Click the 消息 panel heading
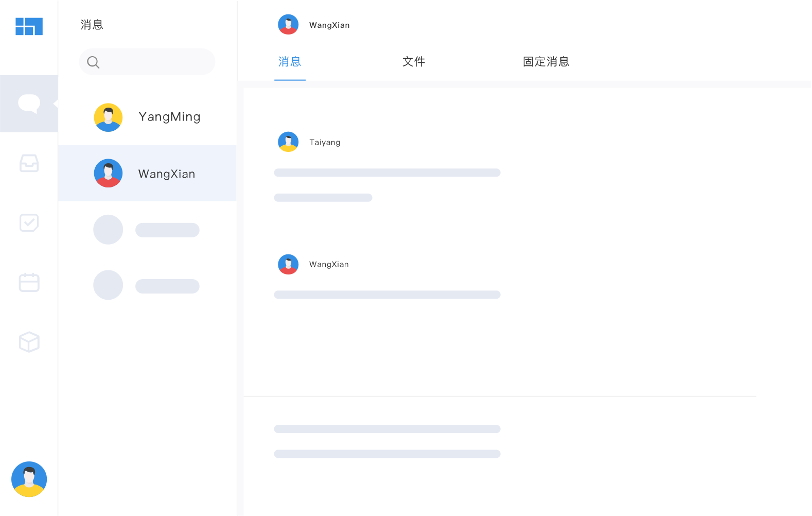Screen dimensions: 812x516 [x=92, y=25]
